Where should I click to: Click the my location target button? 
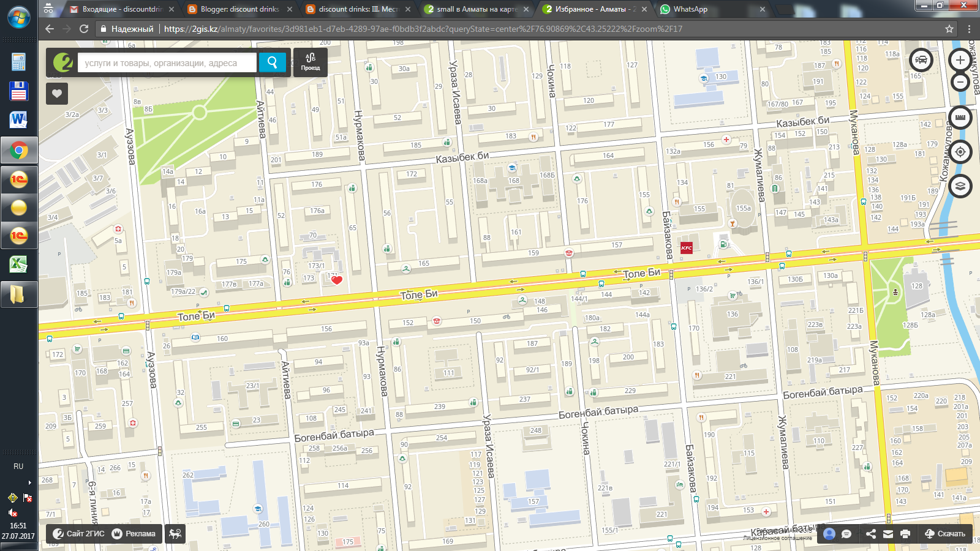(x=960, y=152)
